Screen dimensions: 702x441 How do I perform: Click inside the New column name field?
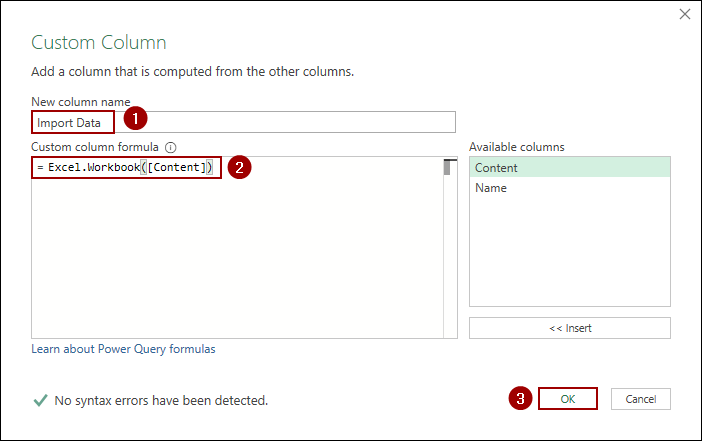tap(300, 122)
